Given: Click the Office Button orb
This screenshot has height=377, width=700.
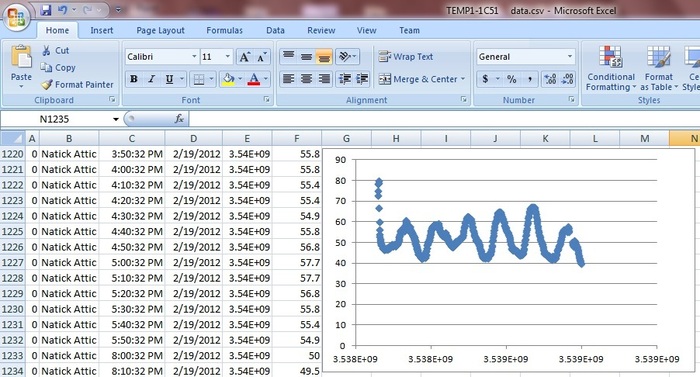Looking at the screenshot, I should [x=16, y=17].
